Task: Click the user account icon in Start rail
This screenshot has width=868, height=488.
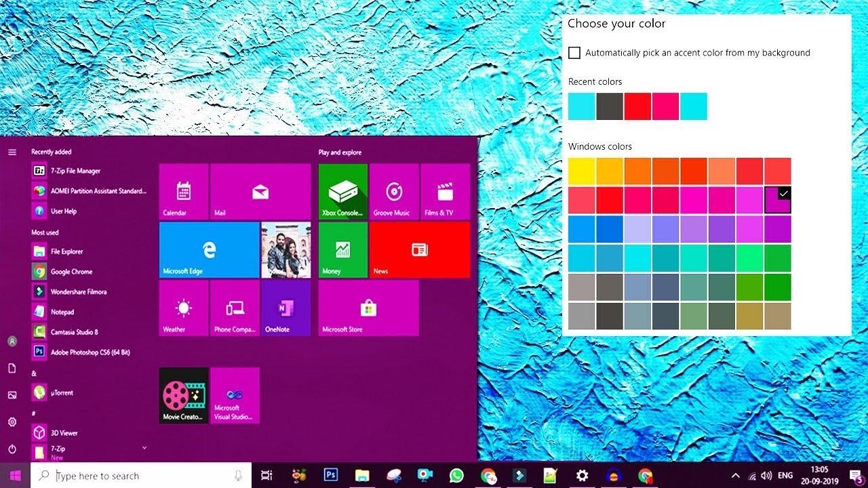Action: tap(12, 341)
